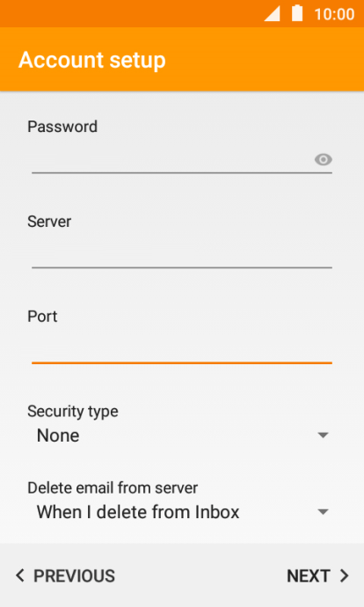The height and width of the screenshot is (607, 364).
Task: Tap the Password field label
Action: pyautogui.click(x=62, y=127)
